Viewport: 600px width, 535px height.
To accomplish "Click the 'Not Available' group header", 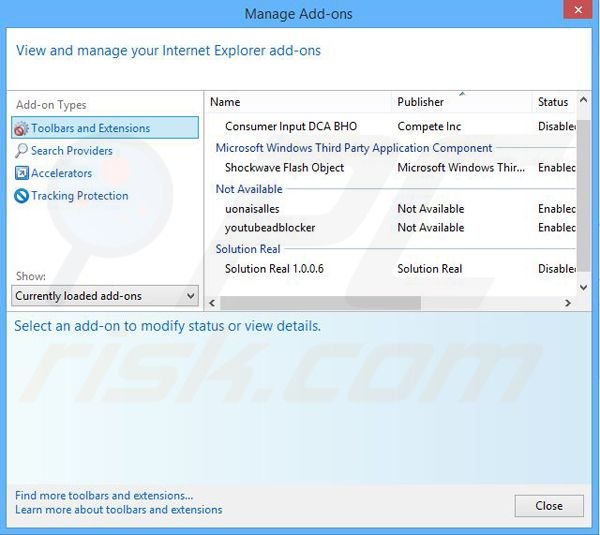I will (249, 189).
